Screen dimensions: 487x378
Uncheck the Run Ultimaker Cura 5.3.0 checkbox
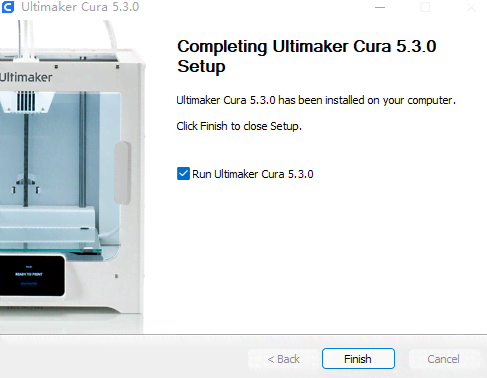coord(183,174)
